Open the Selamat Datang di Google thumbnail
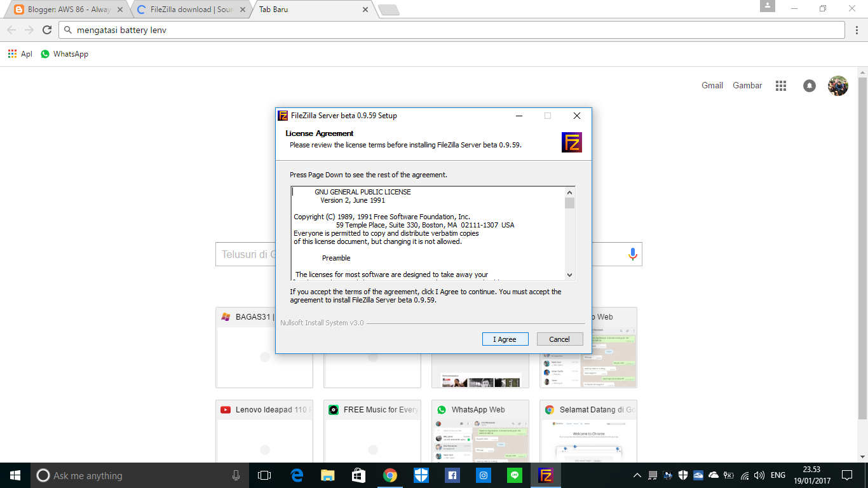Screen dimensions: 868x488 (x=588, y=431)
